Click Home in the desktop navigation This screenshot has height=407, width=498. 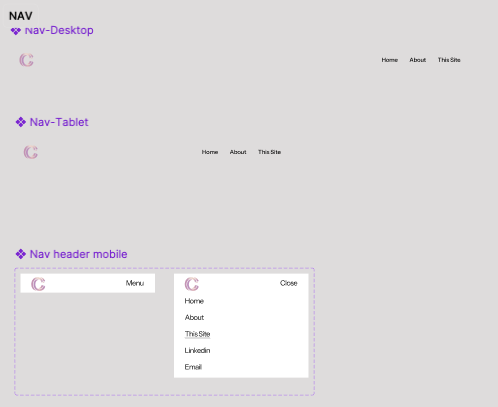(390, 60)
